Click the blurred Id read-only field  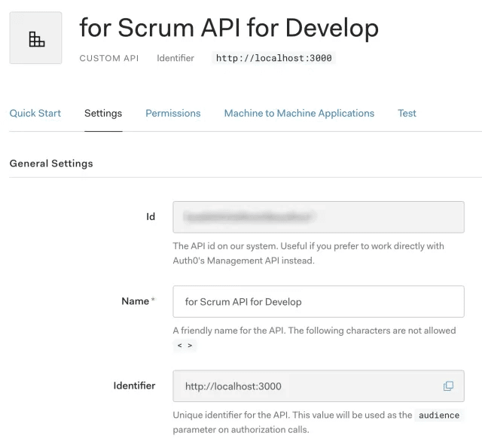[318, 217]
